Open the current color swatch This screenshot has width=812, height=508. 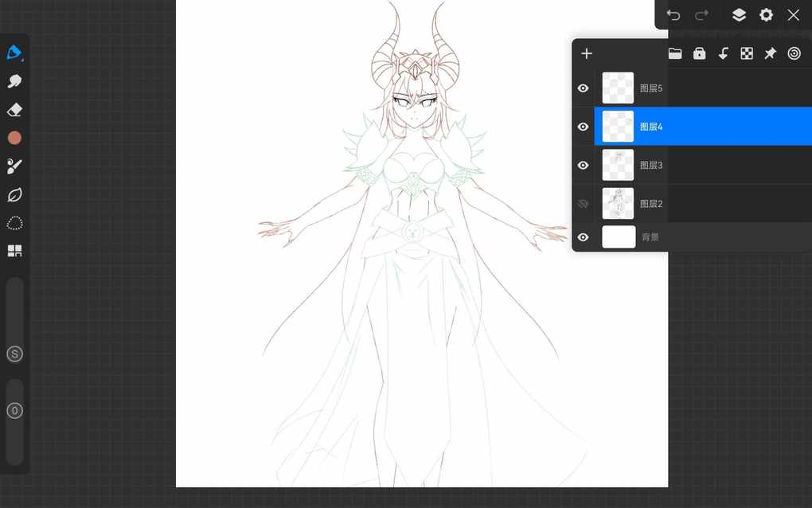pyautogui.click(x=14, y=138)
